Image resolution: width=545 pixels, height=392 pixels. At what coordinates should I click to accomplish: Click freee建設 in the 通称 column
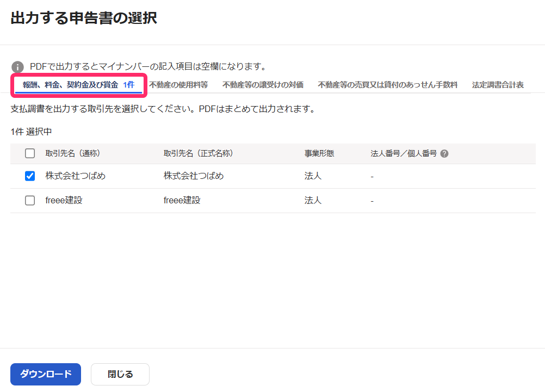pyautogui.click(x=64, y=200)
